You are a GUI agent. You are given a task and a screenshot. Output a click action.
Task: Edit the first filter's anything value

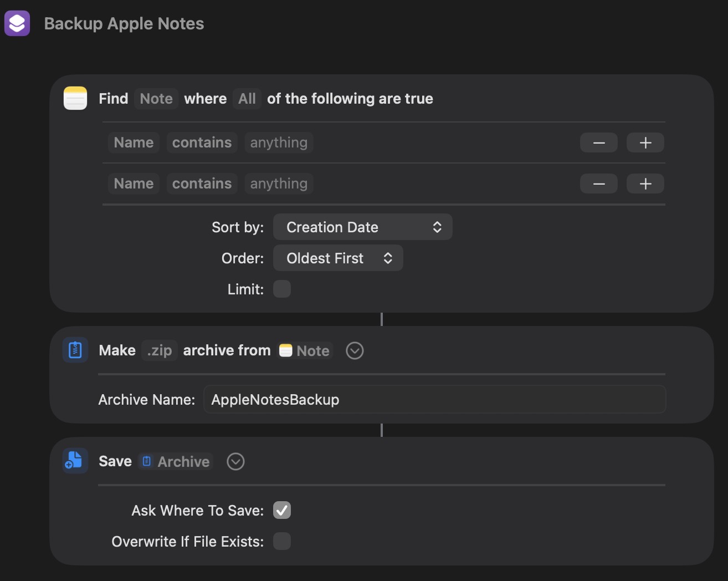pos(279,142)
